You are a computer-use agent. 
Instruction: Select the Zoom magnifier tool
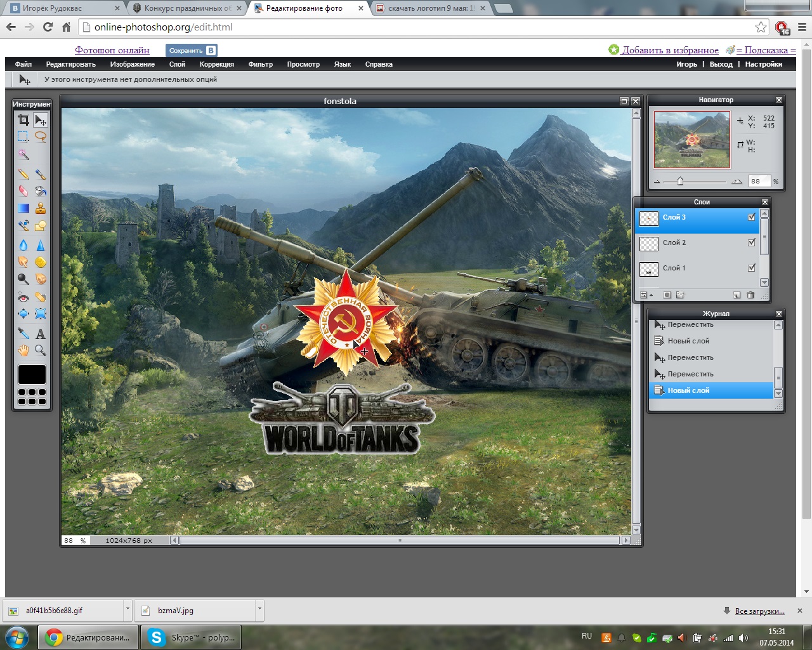tap(41, 350)
